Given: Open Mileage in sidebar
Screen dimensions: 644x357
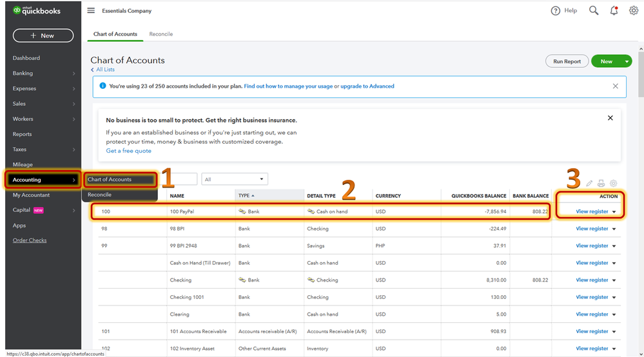Looking at the screenshot, I should pos(23,164).
